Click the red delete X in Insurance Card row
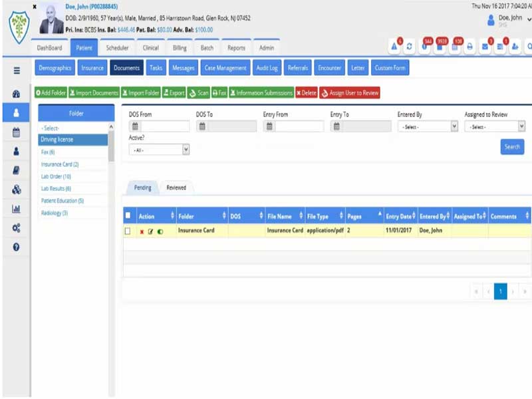 pos(142,231)
